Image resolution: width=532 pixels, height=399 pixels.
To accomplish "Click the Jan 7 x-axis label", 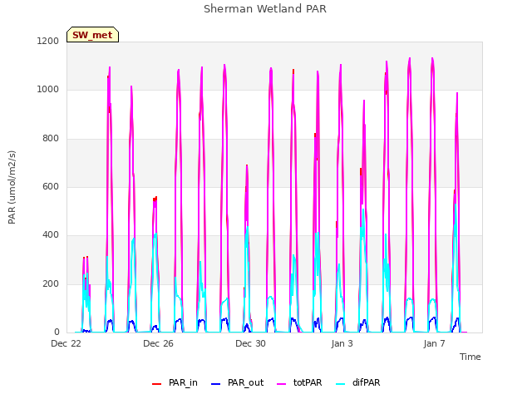I will point(434,343).
